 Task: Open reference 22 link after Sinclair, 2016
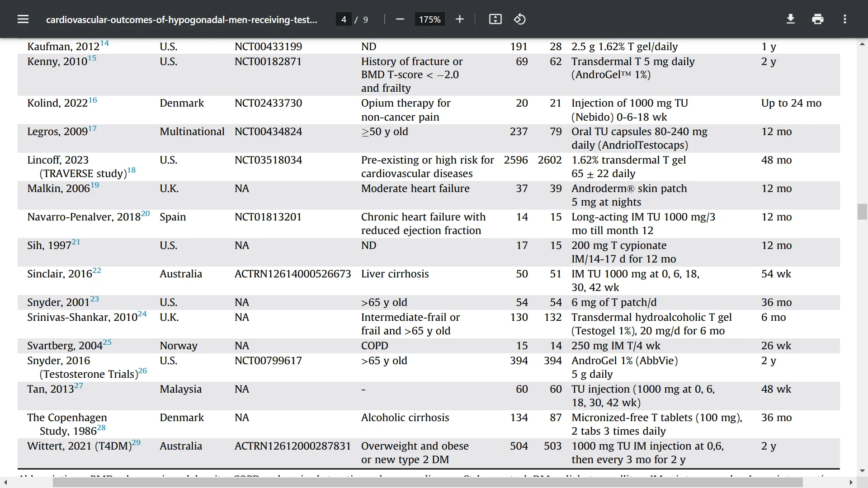click(97, 271)
